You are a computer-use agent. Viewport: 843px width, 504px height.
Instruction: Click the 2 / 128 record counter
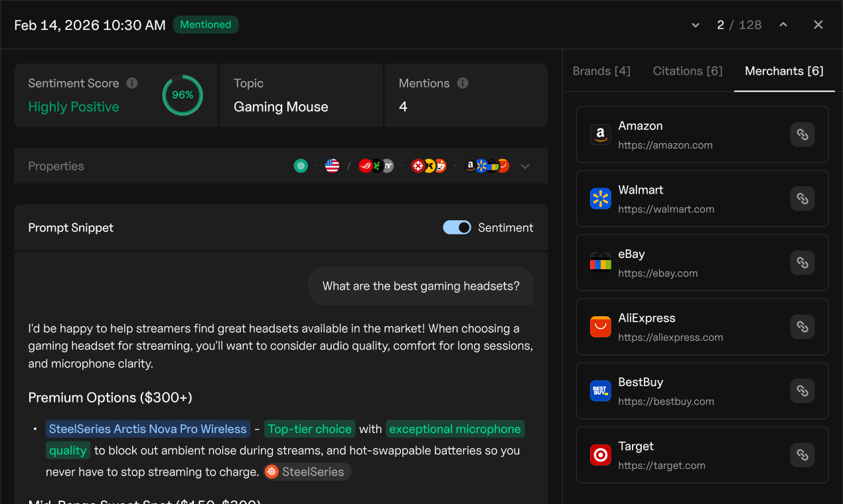[x=739, y=25]
